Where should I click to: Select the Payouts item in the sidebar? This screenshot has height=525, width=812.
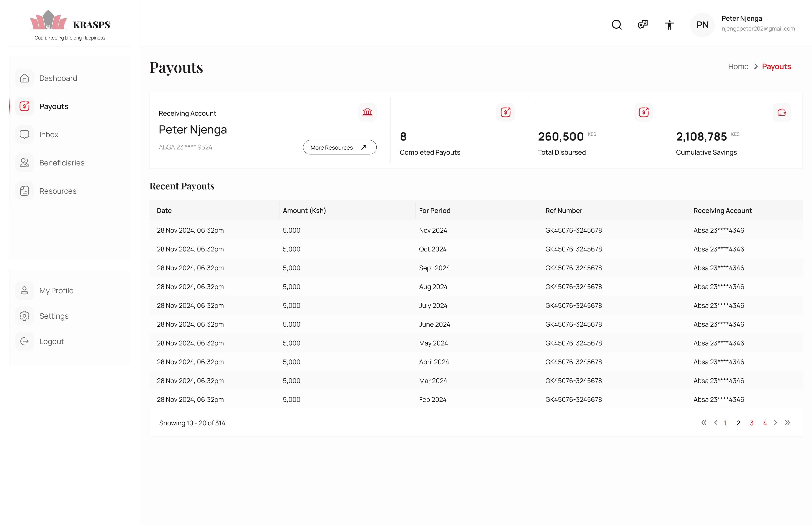tap(54, 106)
